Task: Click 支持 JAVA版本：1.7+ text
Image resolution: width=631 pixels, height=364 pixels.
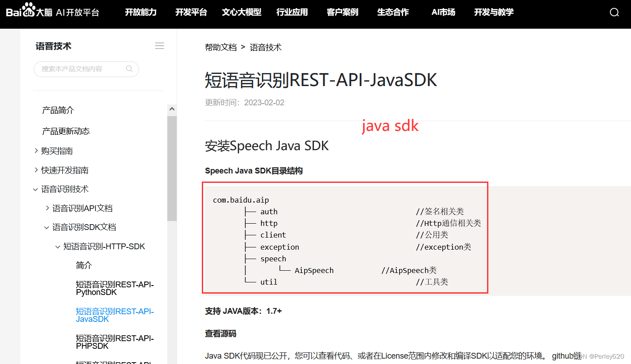Action: (244, 311)
